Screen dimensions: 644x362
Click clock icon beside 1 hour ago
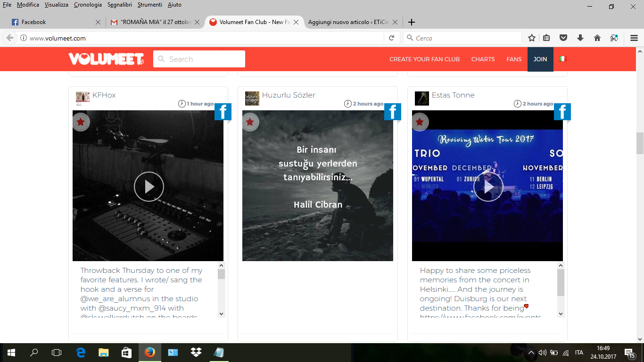pos(182,104)
